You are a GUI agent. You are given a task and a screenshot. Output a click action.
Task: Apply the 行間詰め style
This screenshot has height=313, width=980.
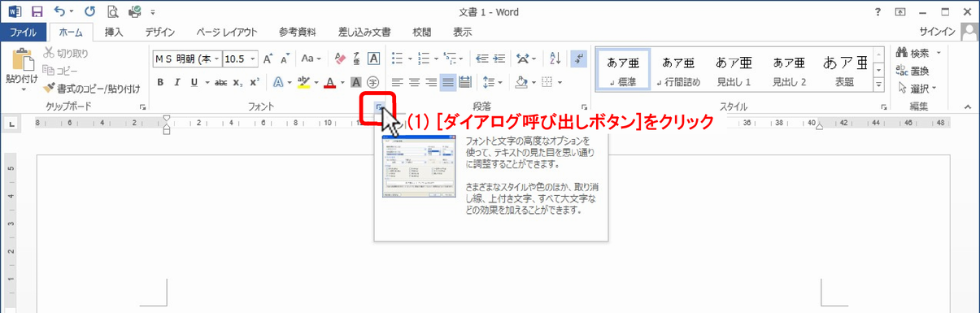coord(678,69)
